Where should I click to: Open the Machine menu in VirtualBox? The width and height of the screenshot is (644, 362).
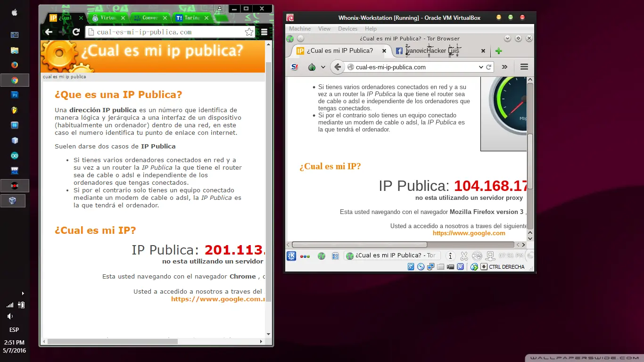(300, 29)
